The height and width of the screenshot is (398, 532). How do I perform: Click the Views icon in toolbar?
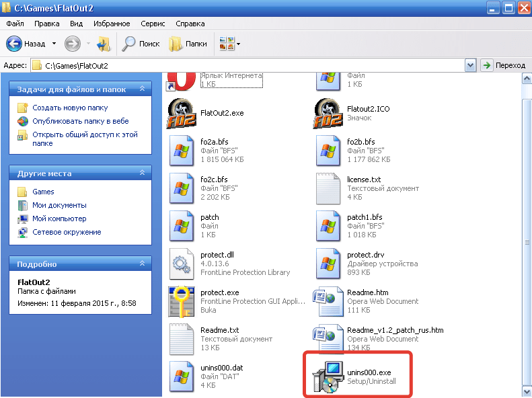(227, 44)
